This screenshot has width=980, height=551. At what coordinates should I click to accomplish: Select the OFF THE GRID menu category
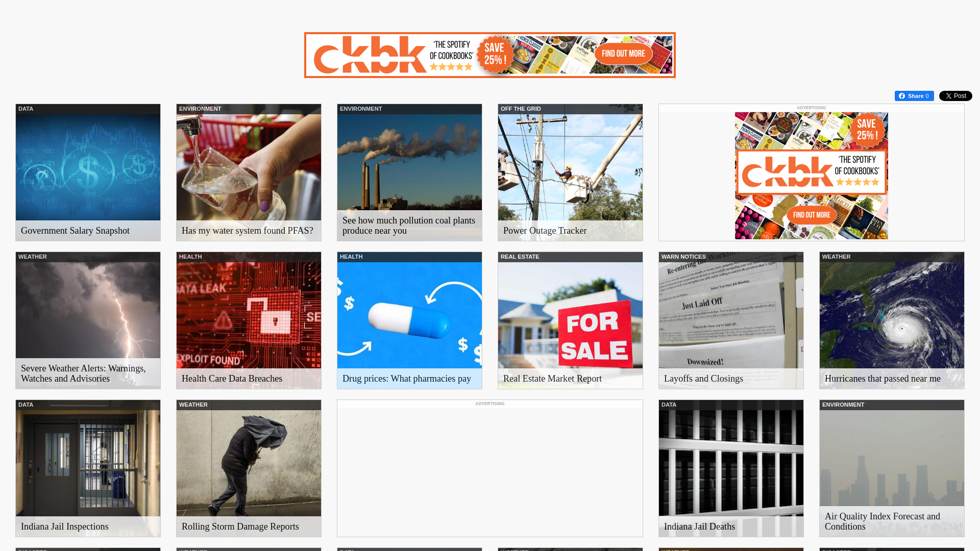pos(521,108)
